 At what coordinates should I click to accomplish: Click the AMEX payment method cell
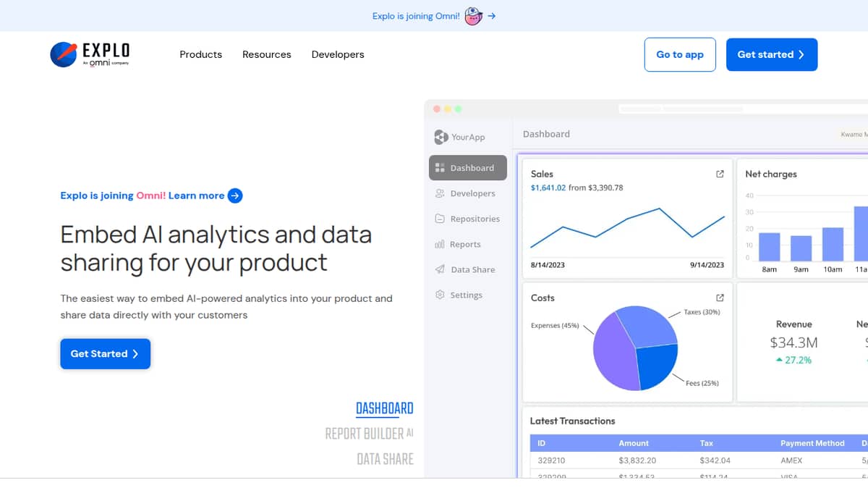[791, 460]
